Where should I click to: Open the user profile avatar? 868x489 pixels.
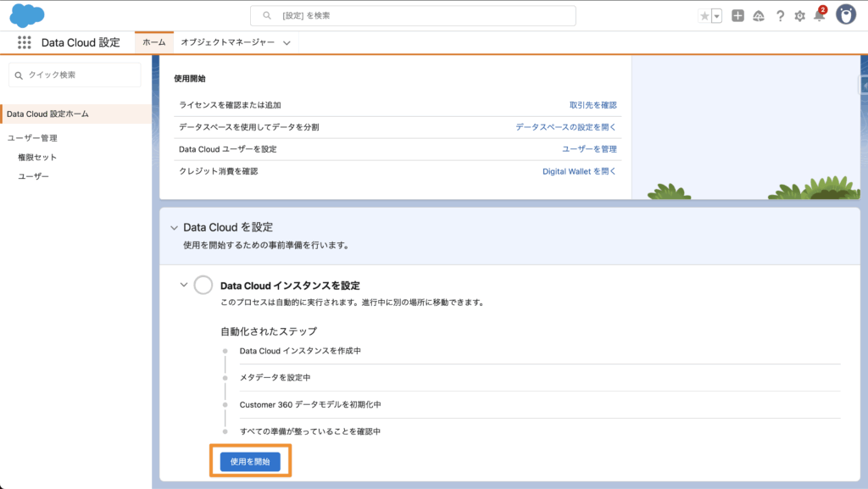[846, 15]
